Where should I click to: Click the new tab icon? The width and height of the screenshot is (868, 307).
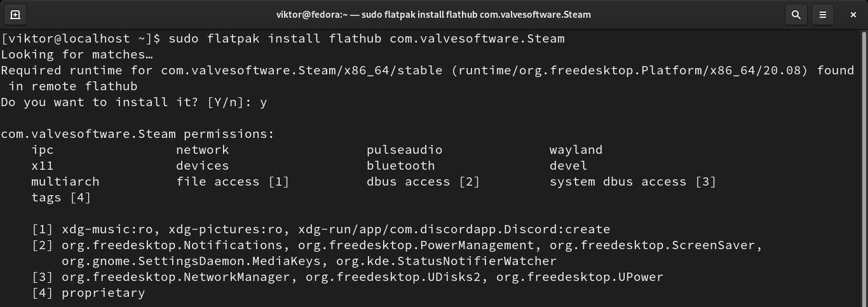point(15,14)
